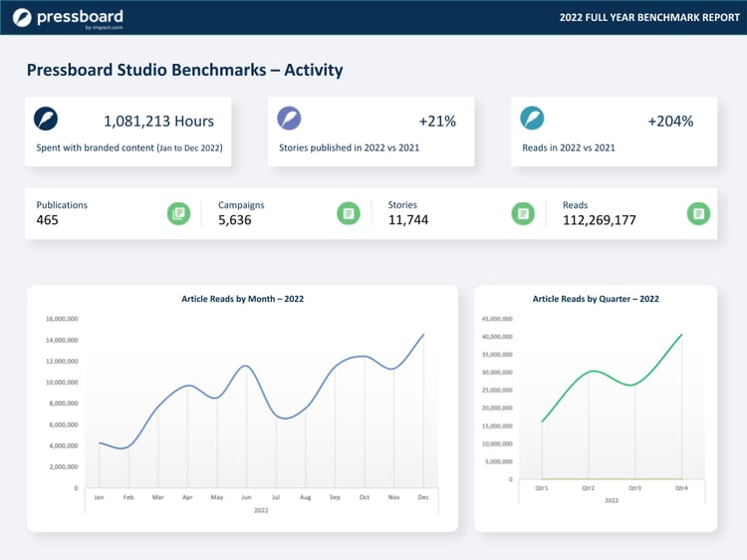The image size is (747, 560).
Task: Click the 'Pressboard Studio Benchmarks – Activity' heading
Action: pos(185,70)
